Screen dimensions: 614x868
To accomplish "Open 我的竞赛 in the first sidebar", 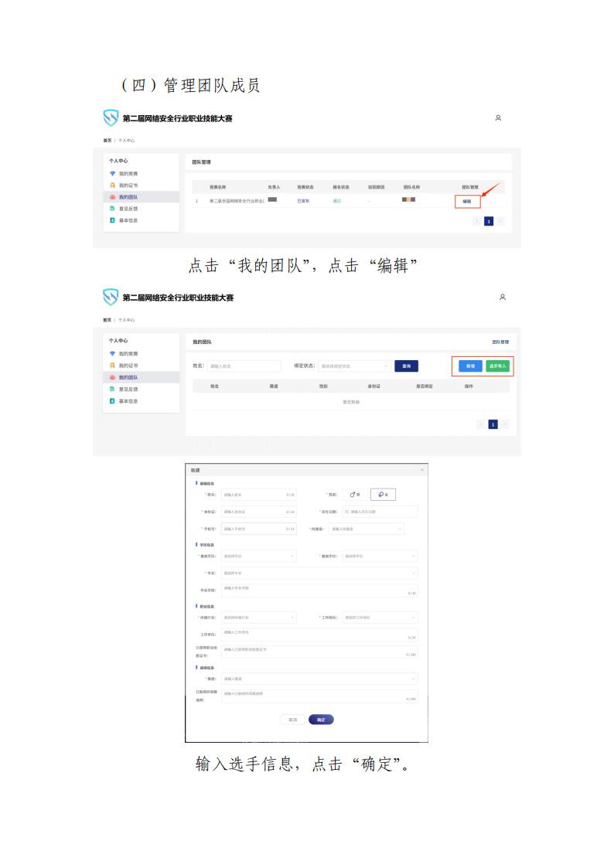I will tap(128, 174).
